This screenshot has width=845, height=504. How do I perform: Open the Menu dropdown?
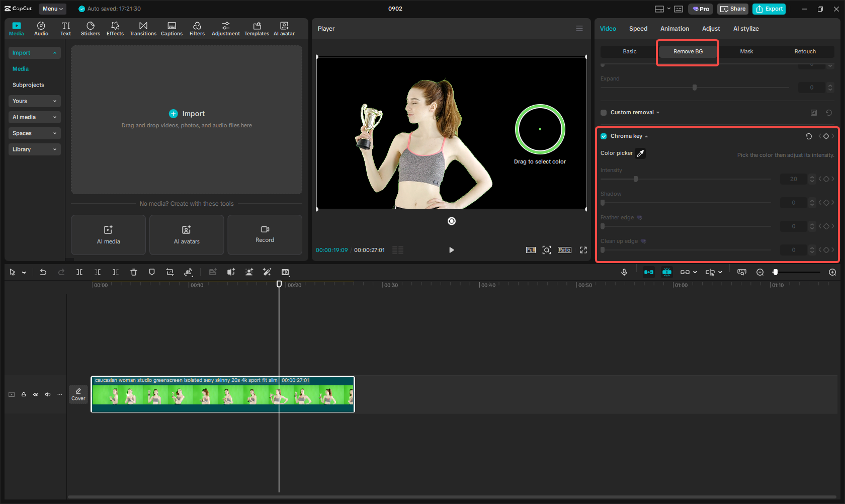point(52,9)
